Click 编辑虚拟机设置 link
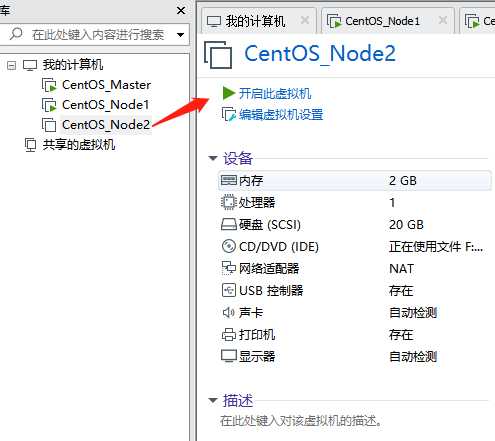 point(281,115)
